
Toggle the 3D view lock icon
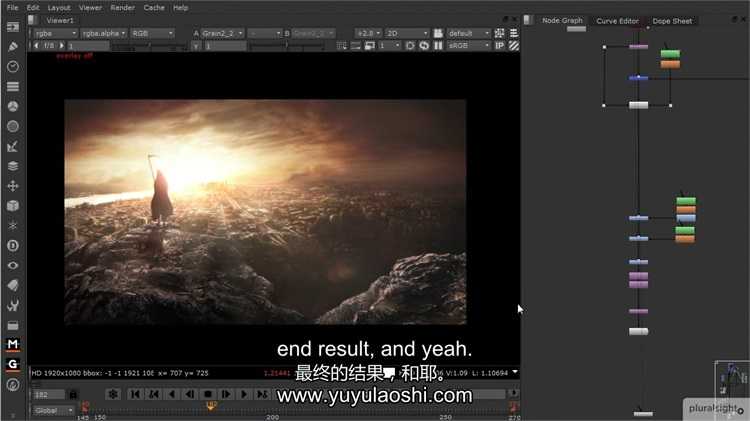(438, 33)
